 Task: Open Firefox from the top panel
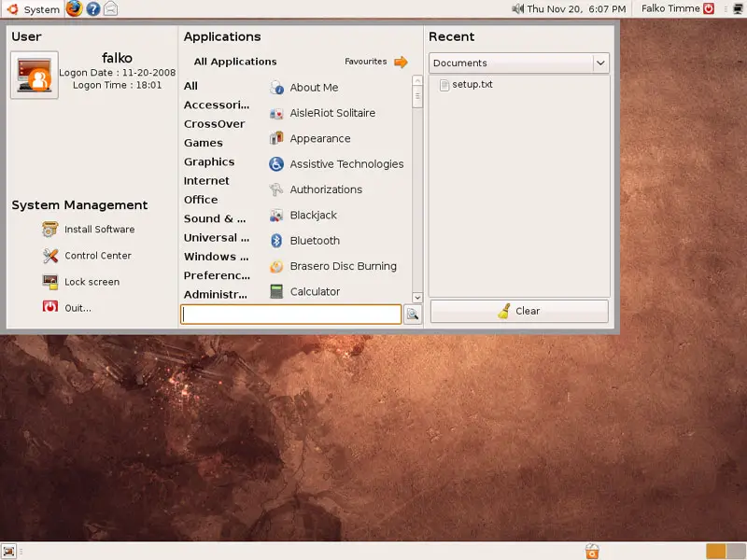(75, 9)
